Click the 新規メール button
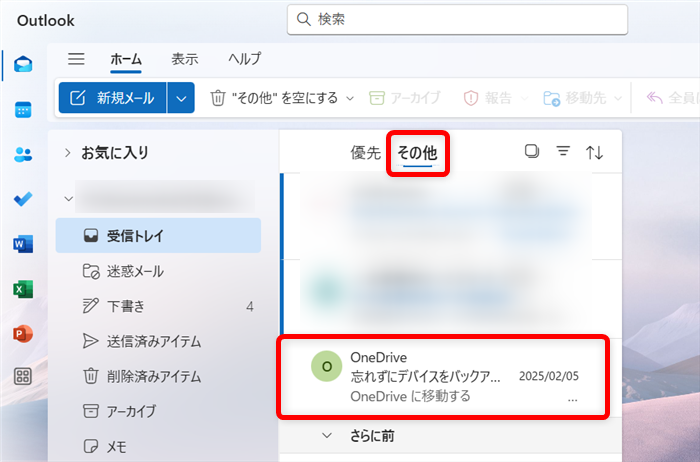The height and width of the screenshot is (462, 700). tap(112, 98)
